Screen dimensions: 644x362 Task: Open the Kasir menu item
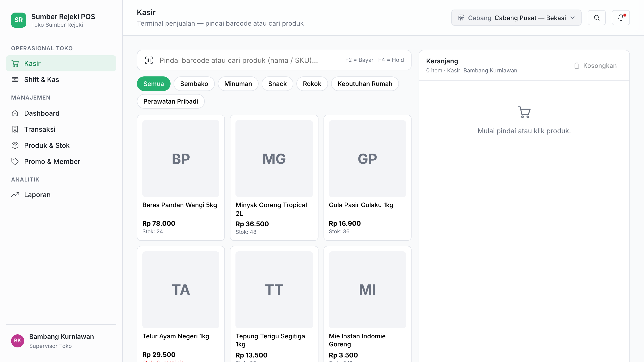click(61, 63)
